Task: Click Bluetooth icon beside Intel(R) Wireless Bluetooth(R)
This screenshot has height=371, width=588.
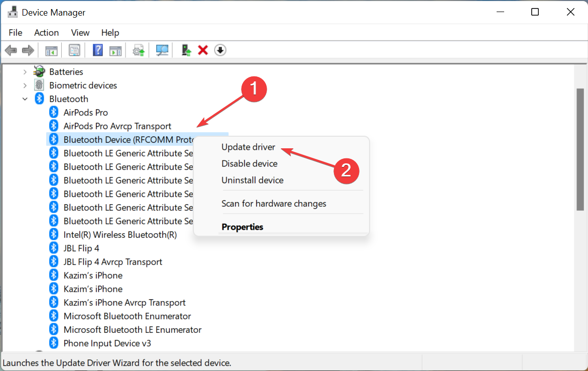Action: [x=54, y=234]
